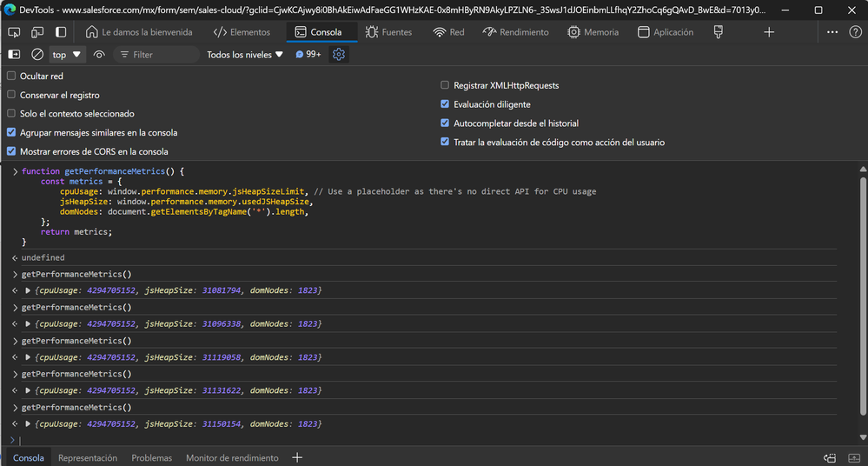Image resolution: width=868 pixels, height=466 pixels.
Task: Uncheck Evaluación diligente option
Action: 445,104
